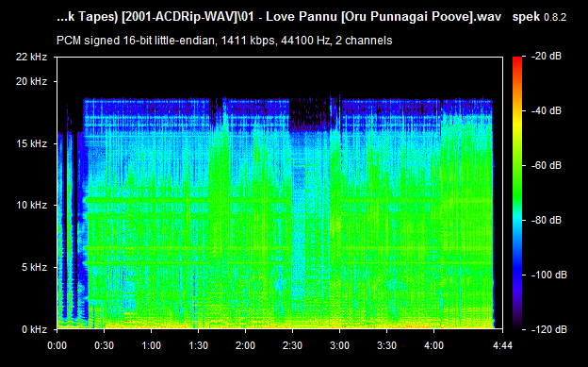The height and width of the screenshot is (367, 588).
Task: Click the '4:00' time axis label
Action: [433, 345]
